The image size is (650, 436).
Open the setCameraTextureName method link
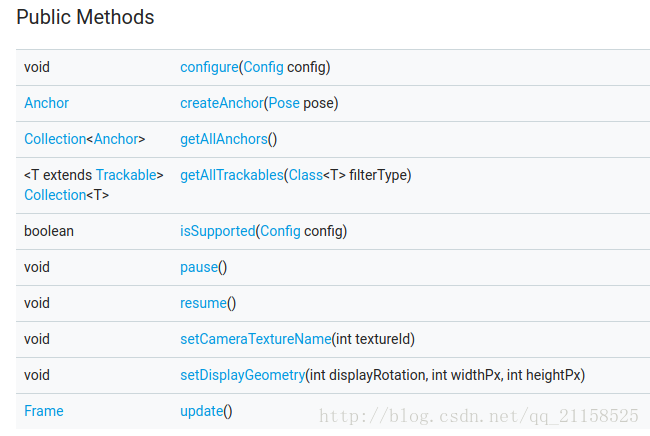coord(256,339)
